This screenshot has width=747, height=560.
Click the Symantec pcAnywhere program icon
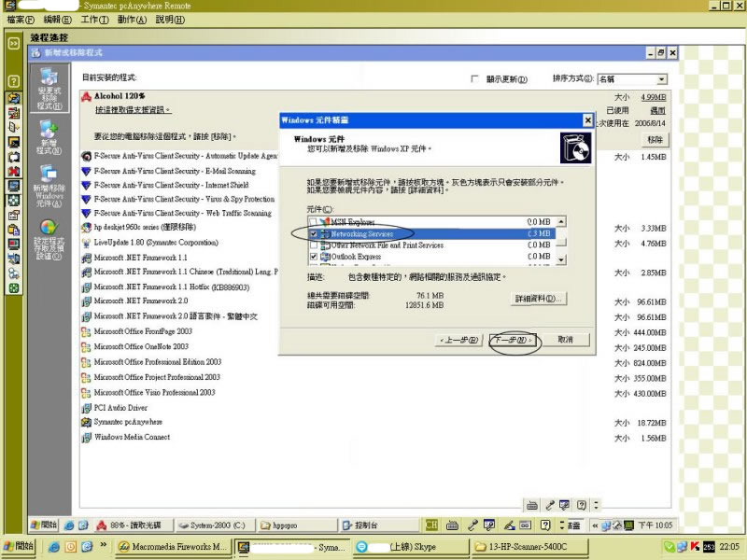coord(86,423)
